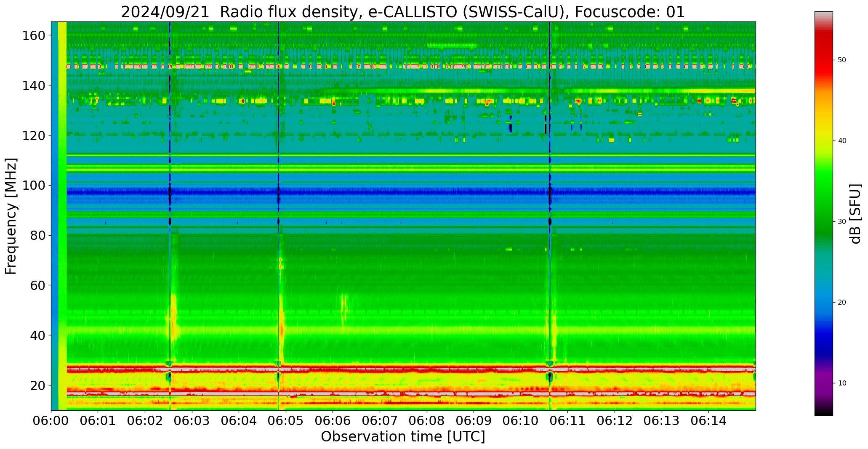This screenshot has width=868, height=449.
Task: Click the 06:01 time tick label
Action: [x=98, y=420]
